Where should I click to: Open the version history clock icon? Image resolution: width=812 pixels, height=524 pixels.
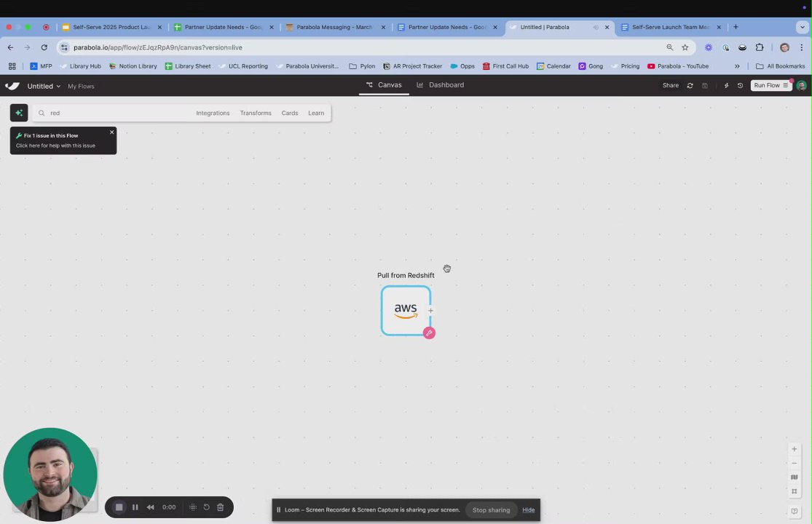740,85
